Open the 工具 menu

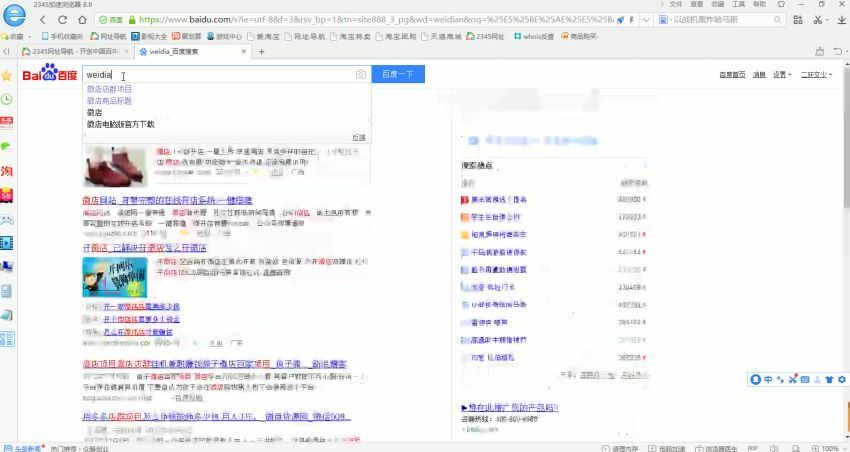pos(739,4)
